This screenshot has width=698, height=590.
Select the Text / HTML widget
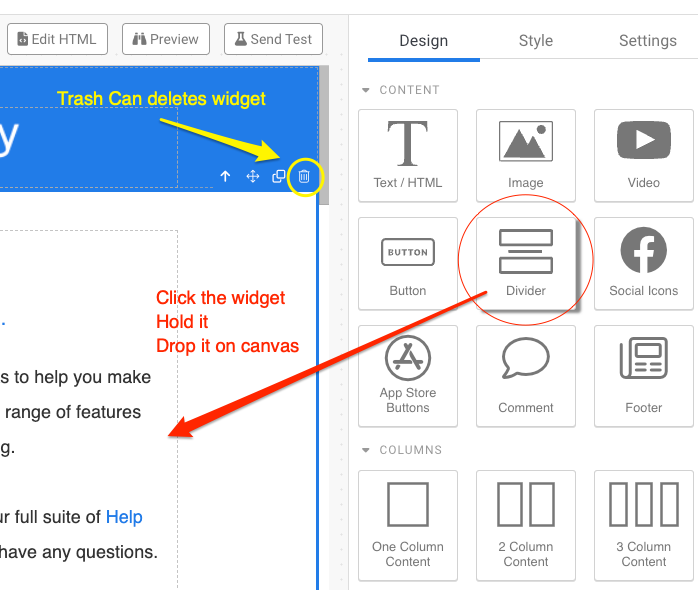408,156
